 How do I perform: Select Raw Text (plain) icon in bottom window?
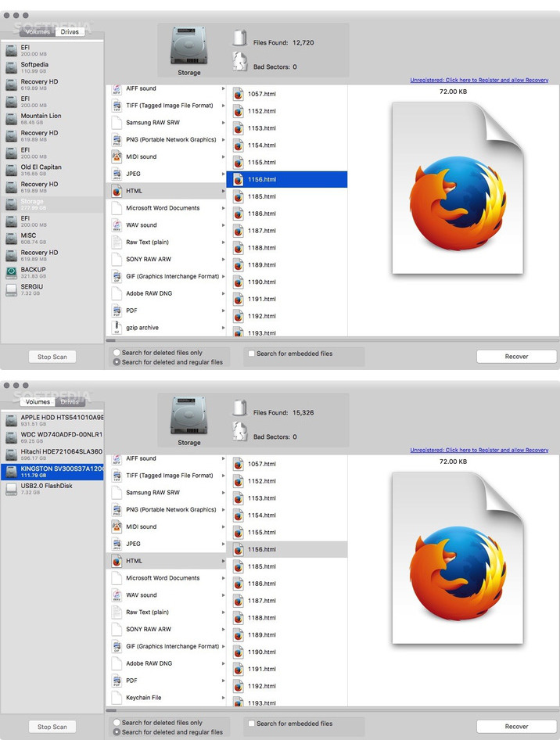coord(117,612)
